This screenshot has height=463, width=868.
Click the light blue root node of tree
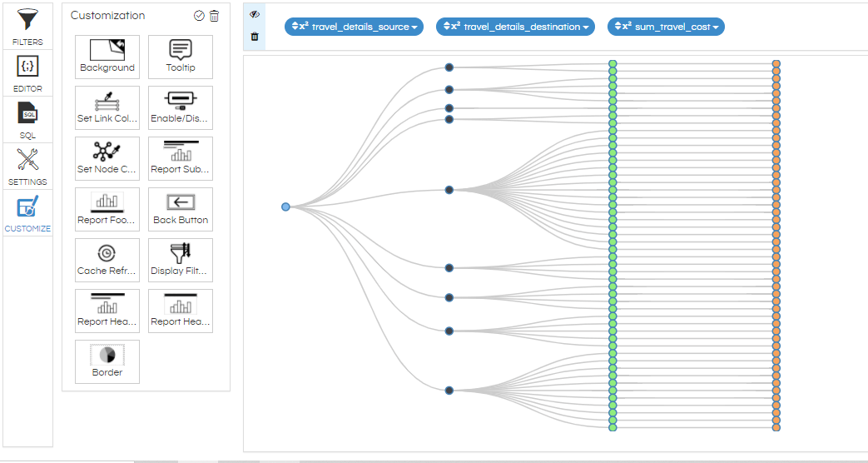[x=285, y=207]
